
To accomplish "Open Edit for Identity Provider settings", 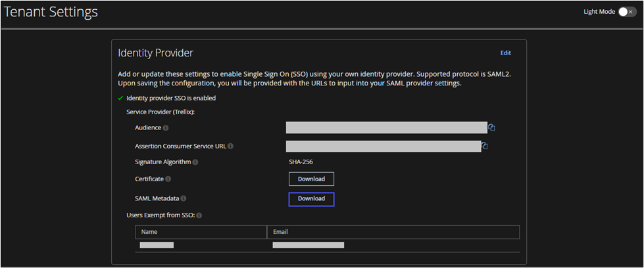I will [505, 53].
